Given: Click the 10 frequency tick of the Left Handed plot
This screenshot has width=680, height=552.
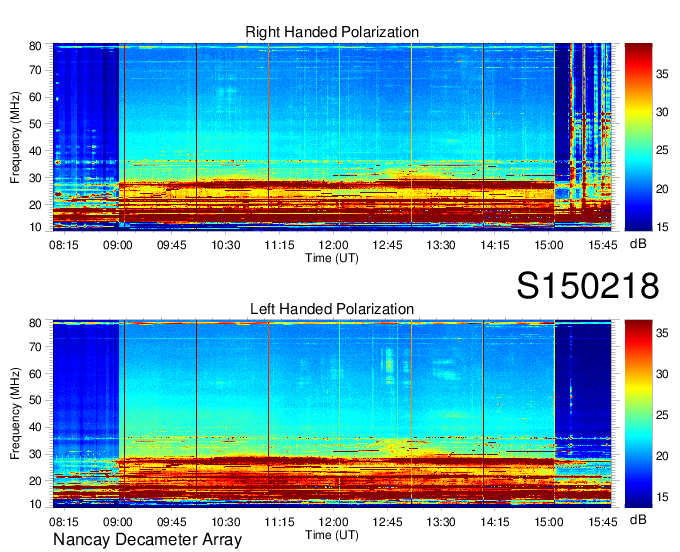Looking at the screenshot, I should (x=35, y=504).
